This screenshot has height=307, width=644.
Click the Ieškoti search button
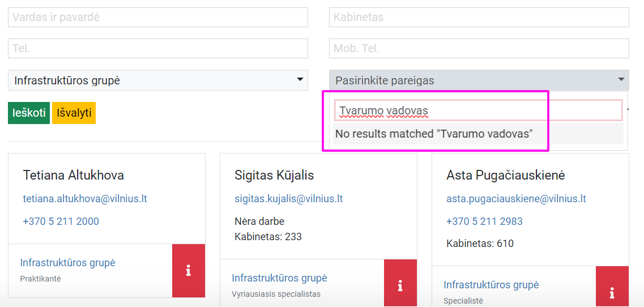[x=28, y=113]
